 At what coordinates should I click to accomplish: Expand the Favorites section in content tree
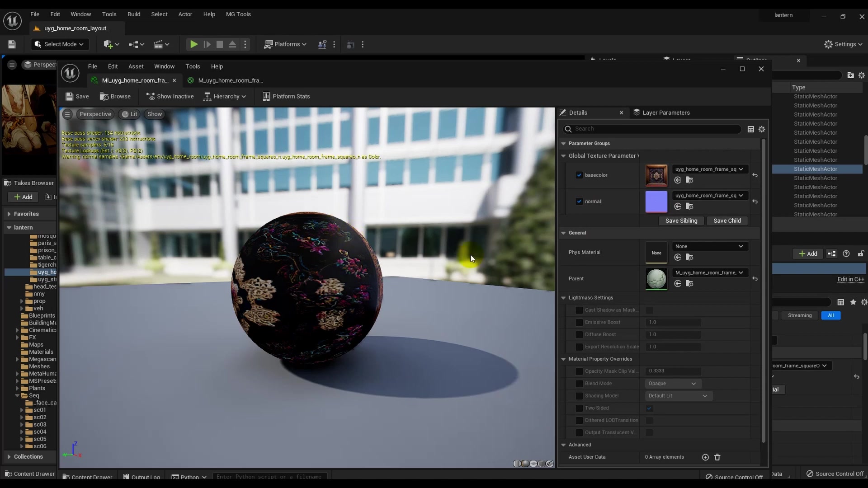click(9, 214)
